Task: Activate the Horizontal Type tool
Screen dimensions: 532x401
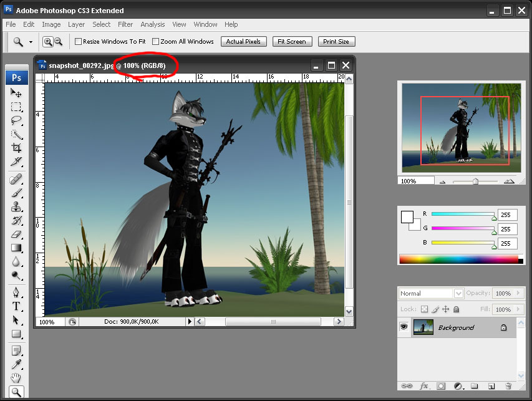Action: pos(16,306)
